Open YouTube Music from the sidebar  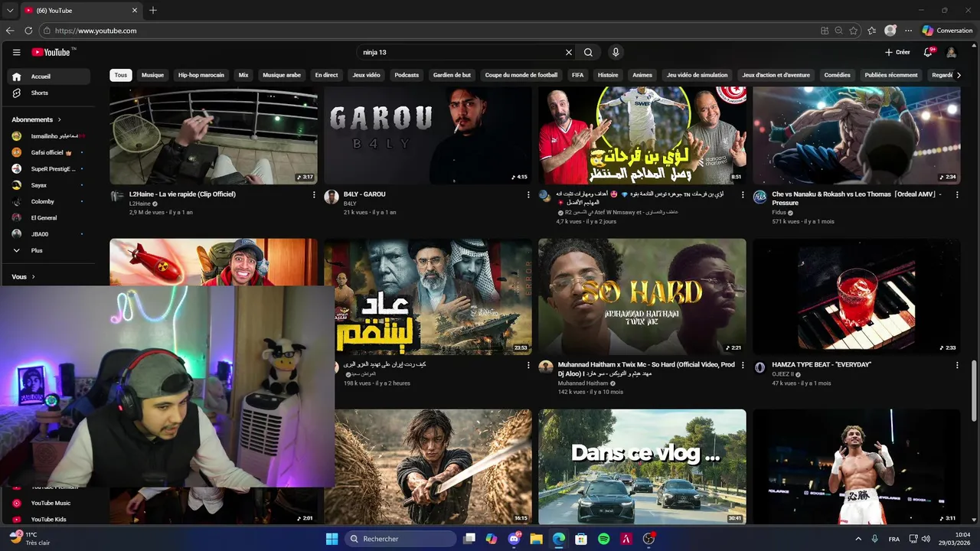coord(49,503)
